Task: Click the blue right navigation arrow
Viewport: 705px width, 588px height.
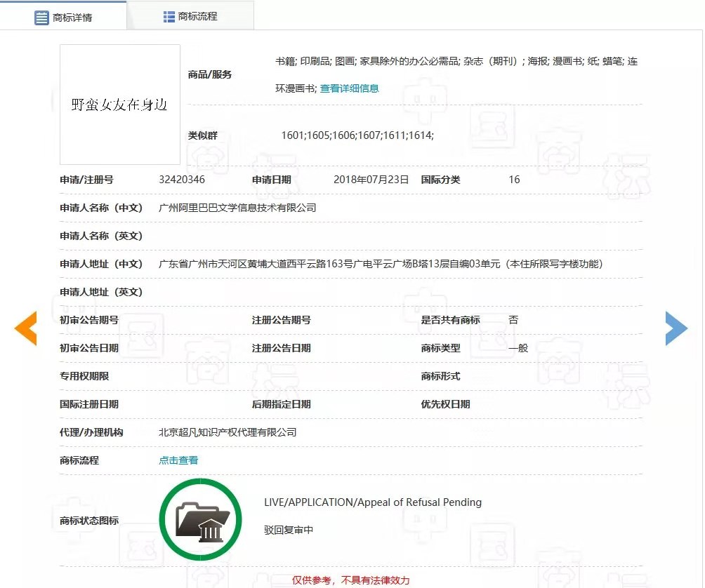Action: point(676,328)
